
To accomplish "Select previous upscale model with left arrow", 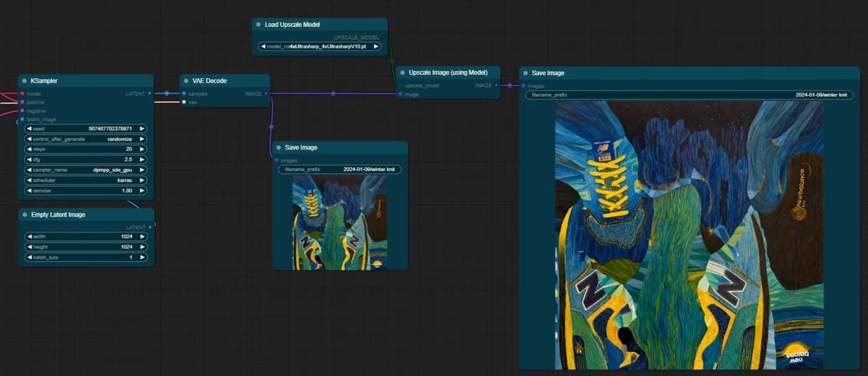I will point(263,47).
